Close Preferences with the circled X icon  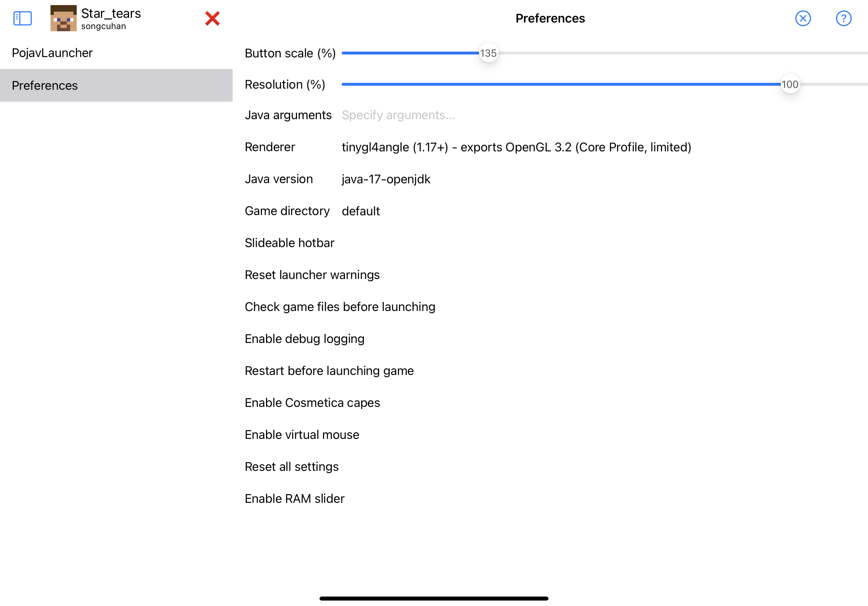[x=803, y=18]
